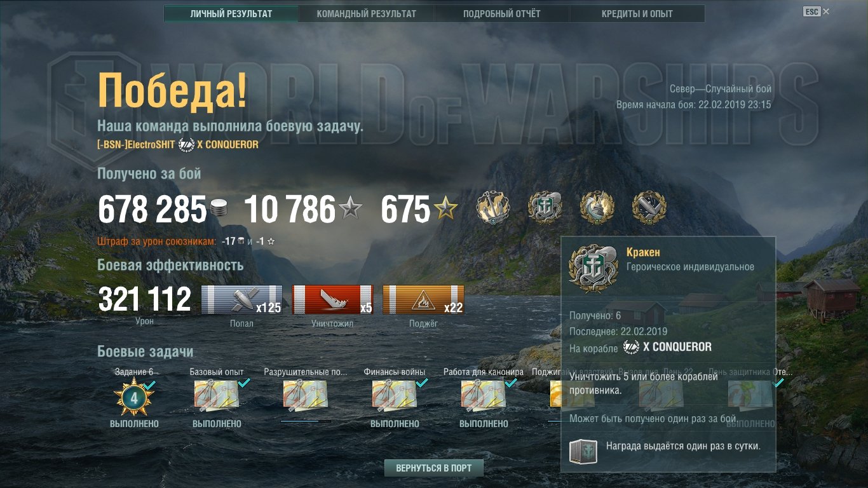Select the third achievement medal icon

point(597,207)
